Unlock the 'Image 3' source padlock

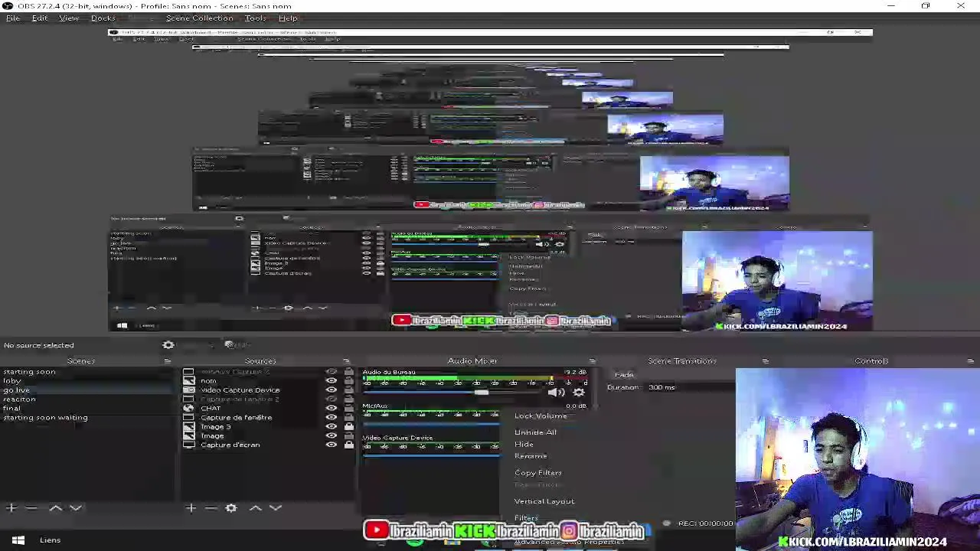pyautogui.click(x=349, y=426)
